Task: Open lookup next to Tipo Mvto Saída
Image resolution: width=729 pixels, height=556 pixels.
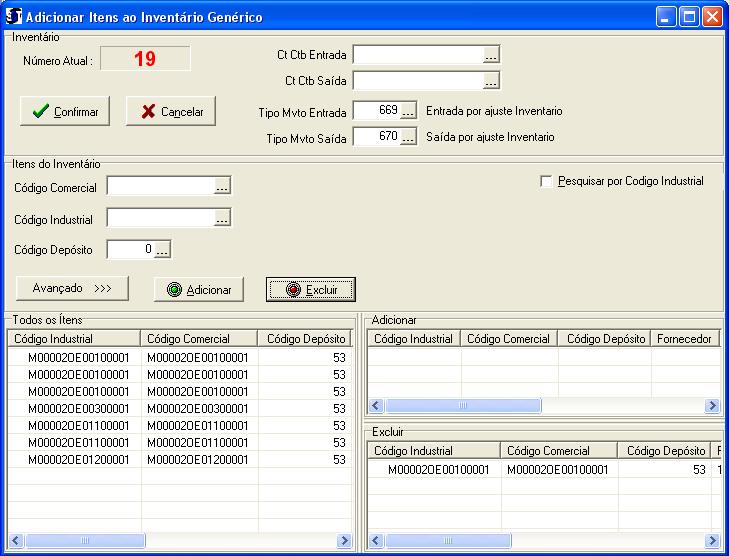Action: (408, 137)
